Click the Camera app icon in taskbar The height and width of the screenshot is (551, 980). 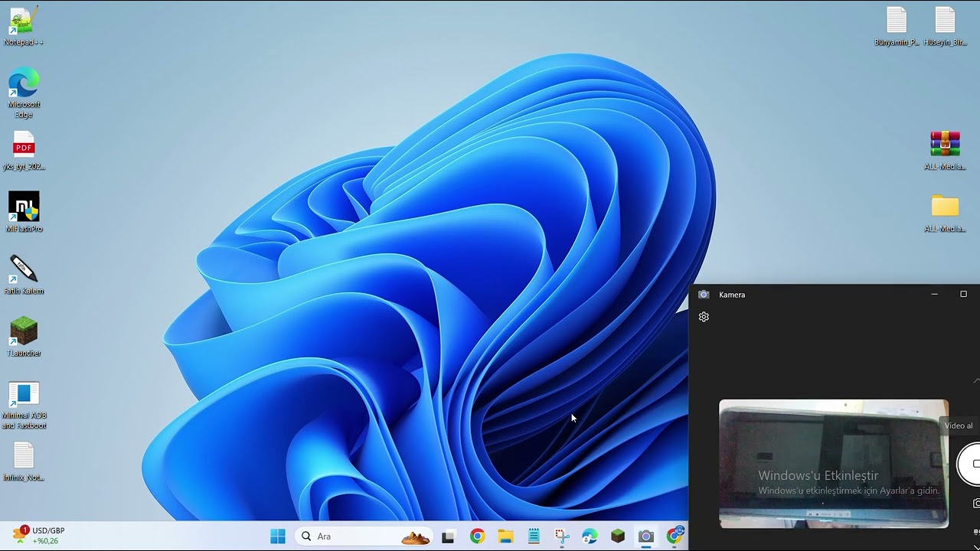click(x=646, y=536)
